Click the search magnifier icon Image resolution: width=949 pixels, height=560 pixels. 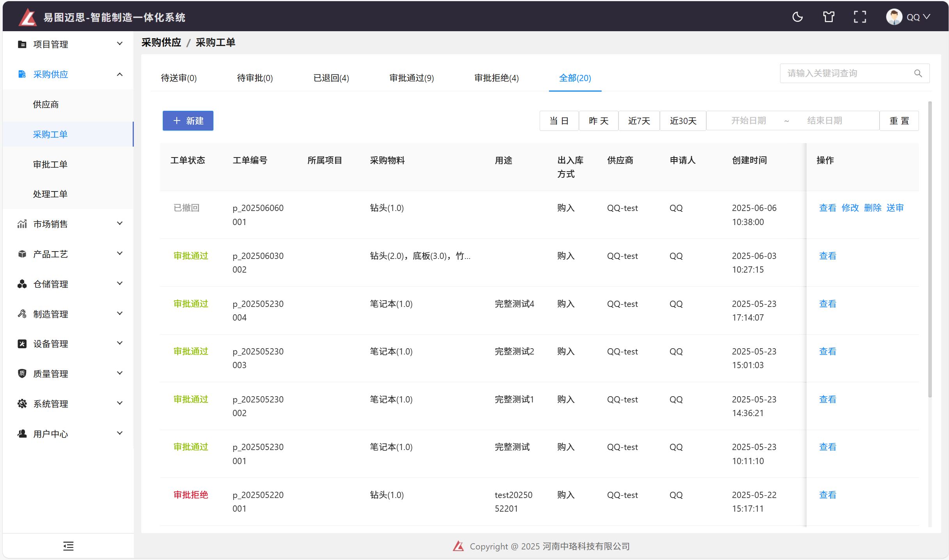[x=918, y=73]
